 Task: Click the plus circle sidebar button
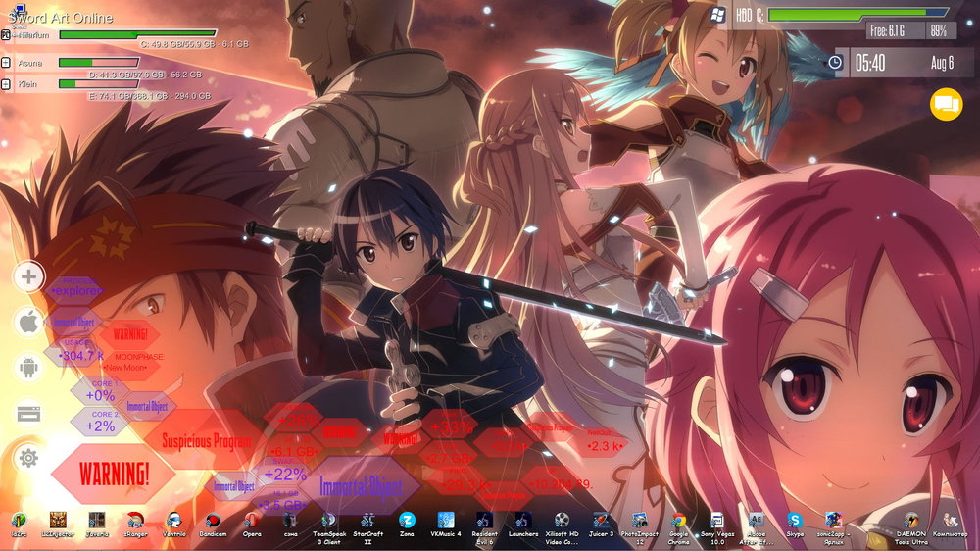28,276
